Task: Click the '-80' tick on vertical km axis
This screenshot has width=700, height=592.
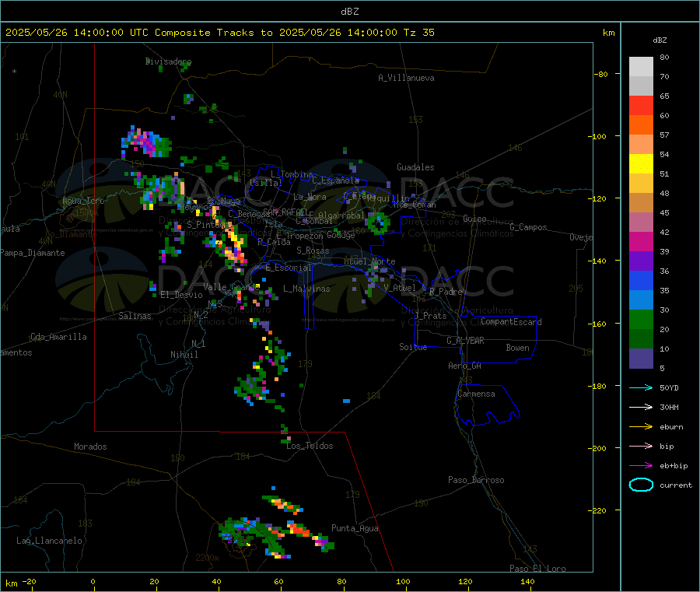Action: tap(600, 74)
